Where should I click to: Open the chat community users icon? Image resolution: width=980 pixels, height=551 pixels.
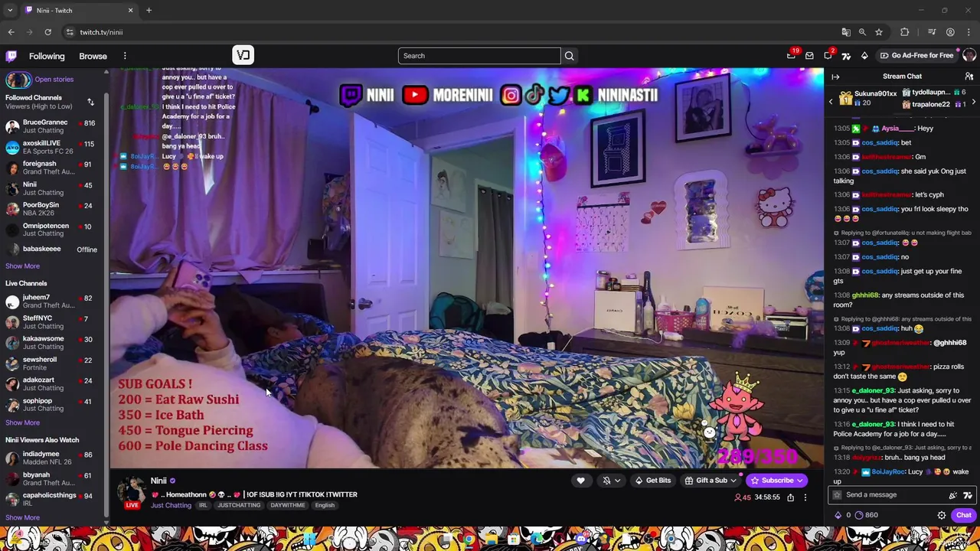point(969,77)
